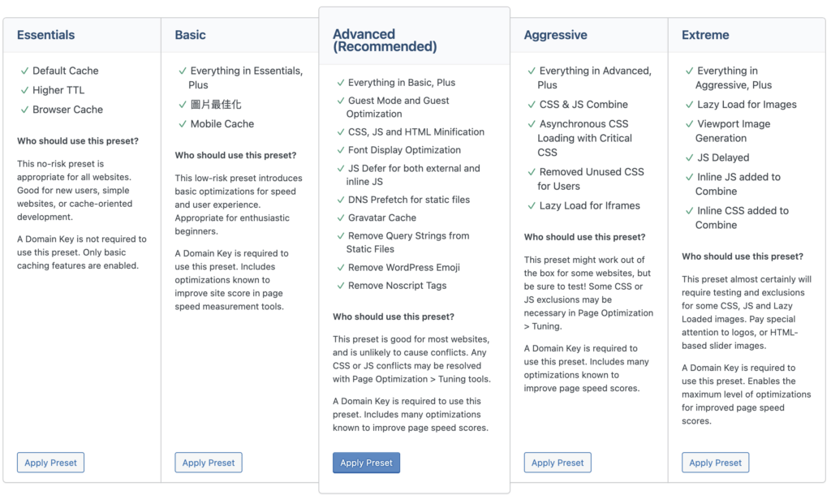
Task: Click the checkmark beside JS Delayed
Action: pyautogui.click(x=690, y=157)
